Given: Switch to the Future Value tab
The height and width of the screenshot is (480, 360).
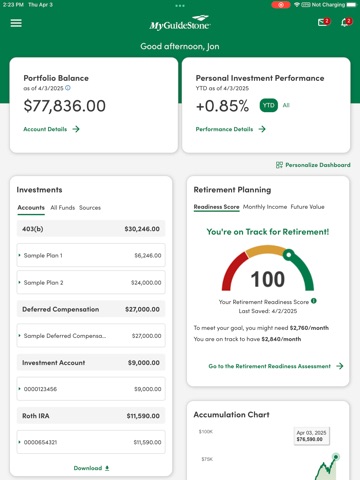Looking at the screenshot, I should [x=307, y=207].
